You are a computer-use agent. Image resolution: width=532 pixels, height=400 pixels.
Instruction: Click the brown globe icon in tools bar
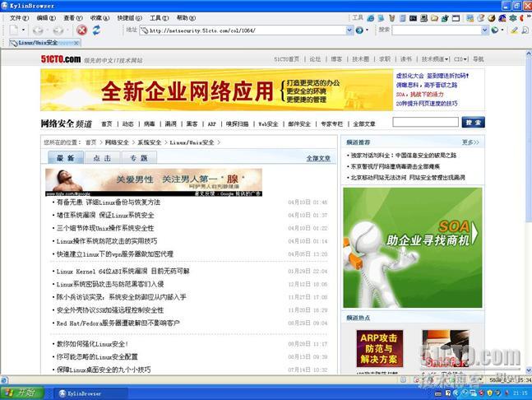tap(491, 18)
